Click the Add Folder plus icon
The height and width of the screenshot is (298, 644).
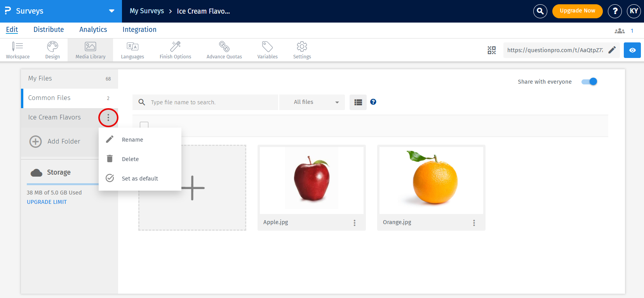pyautogui.click(x=36, y=141)
